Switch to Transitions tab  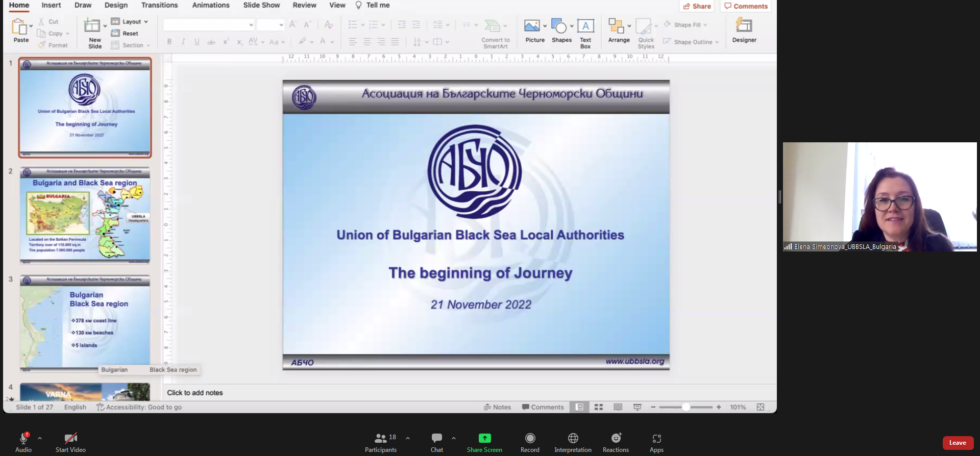160,5
